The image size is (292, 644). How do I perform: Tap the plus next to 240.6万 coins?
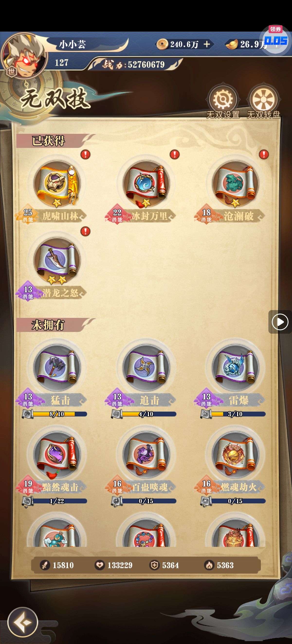[x=207, y=44]
